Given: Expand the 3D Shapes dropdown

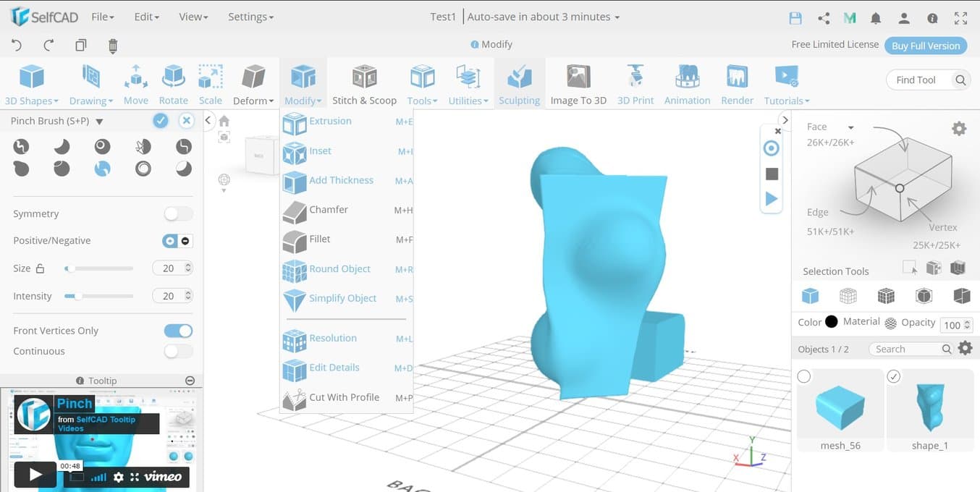Looking at the screenshot, I should pos(32,101).
